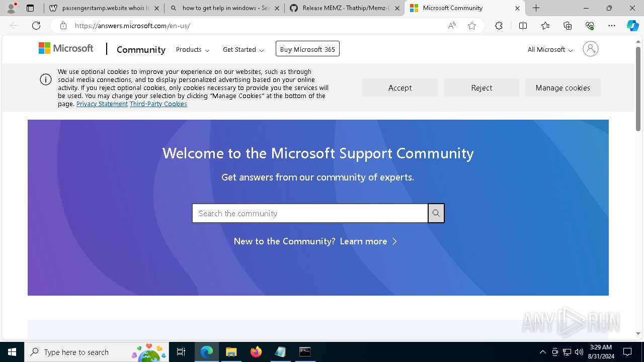Click the Microsoft Edge taskbar icon
The image size is (644, 362).
pyautogui.click(x=207, y=352)
